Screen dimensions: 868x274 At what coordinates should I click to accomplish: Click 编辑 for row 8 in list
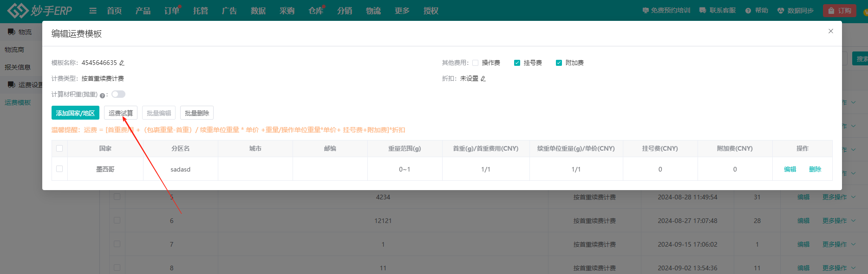(x=803, y=268)
